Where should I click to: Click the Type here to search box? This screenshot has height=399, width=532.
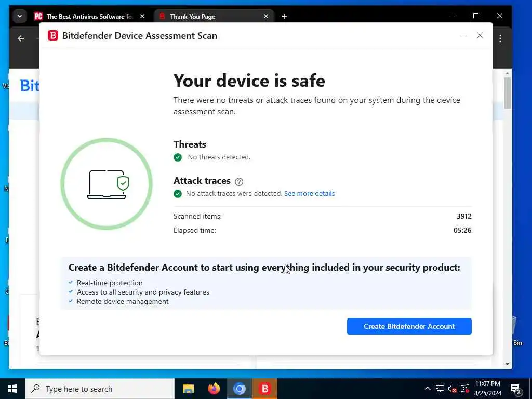(100, 389)
